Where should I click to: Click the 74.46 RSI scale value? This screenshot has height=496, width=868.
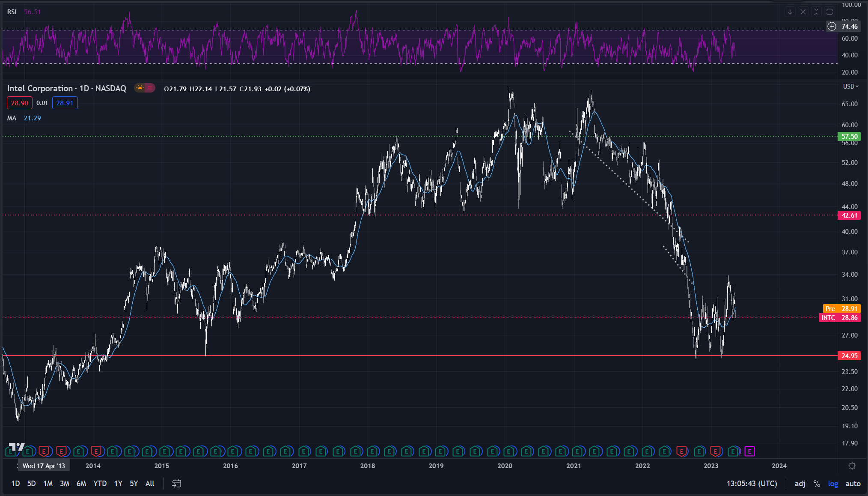pyautogui.click(x=850, y=27)
